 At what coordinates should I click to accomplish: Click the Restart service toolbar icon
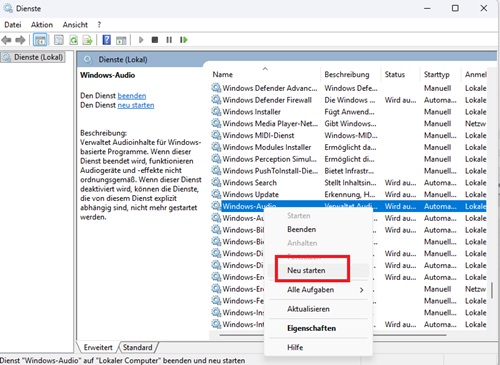click(x=184, y=40)
